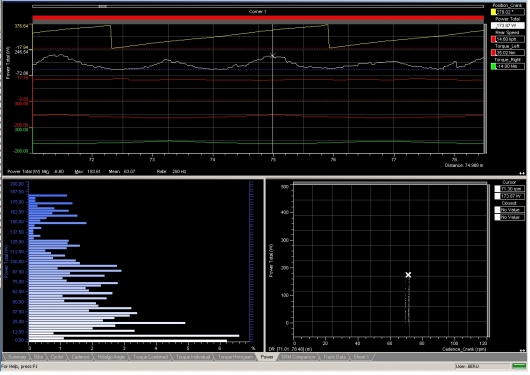Click the Power Total histogram axis label
The width and height of the screenshot is (530, 375).
6,261
